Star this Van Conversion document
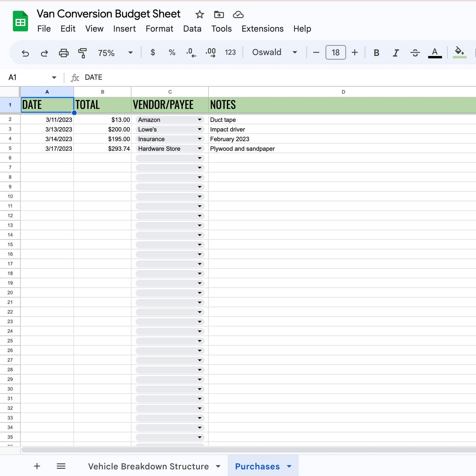This screenshot has height=476, width=476. pos(200,14)
